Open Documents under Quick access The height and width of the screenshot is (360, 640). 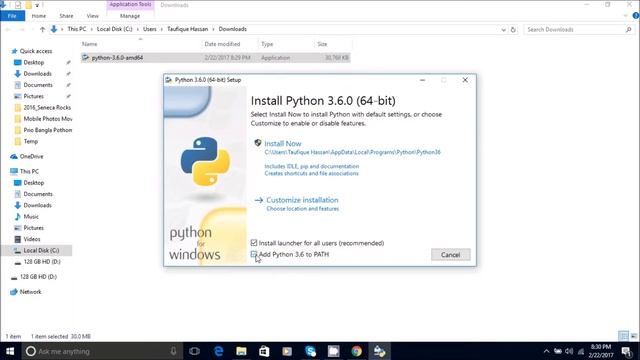pyautogui.click(x=38, y=85)
